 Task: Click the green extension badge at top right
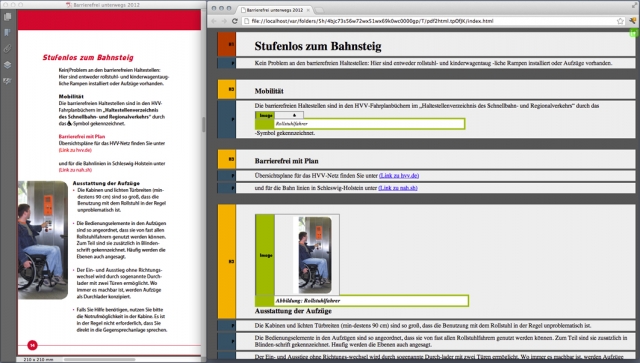pyautogui.click(x=634, y=33)
